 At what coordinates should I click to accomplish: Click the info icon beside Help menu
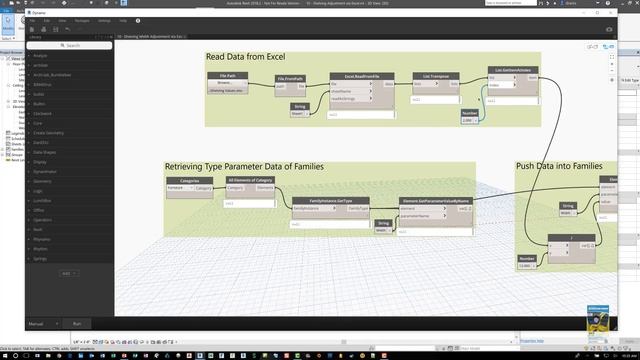coord(138,20)
